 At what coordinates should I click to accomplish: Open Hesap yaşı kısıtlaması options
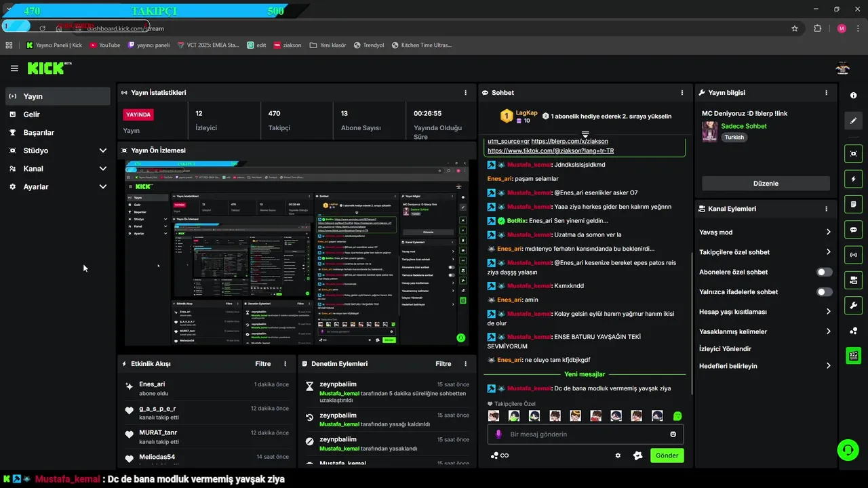click(765, 312)
